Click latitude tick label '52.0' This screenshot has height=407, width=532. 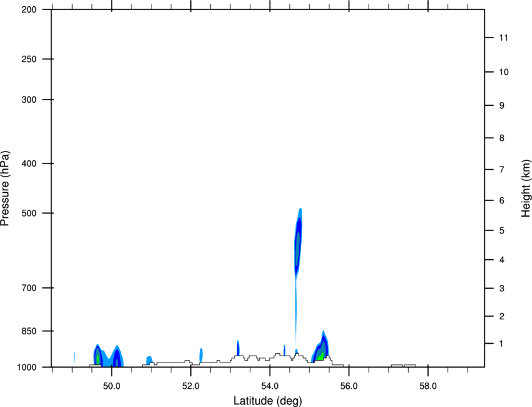point(191,386)
